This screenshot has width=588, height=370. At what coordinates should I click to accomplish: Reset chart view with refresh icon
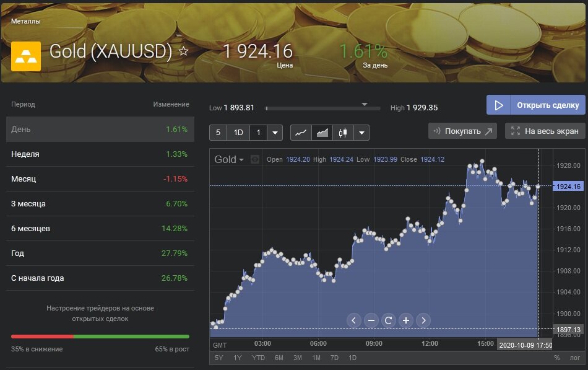(x=389, y=320)
